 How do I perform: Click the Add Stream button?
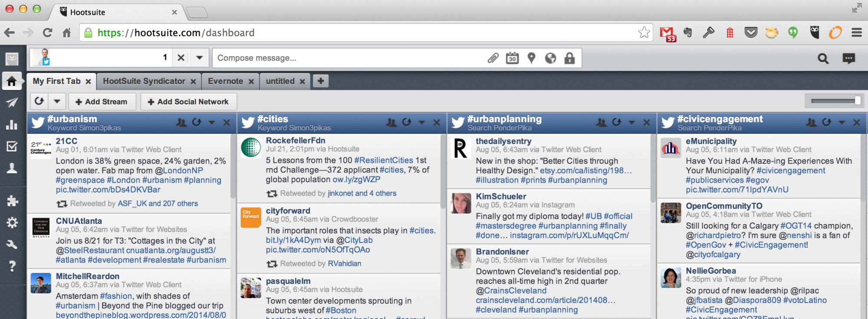pyautogui.click(x=102, y=102)
